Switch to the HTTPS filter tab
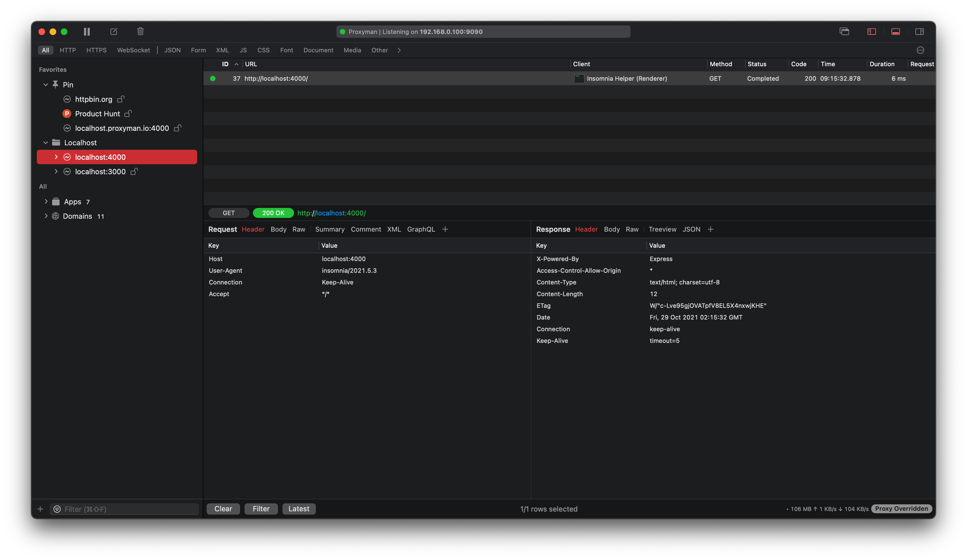967x560 pixels. [97, 50]
